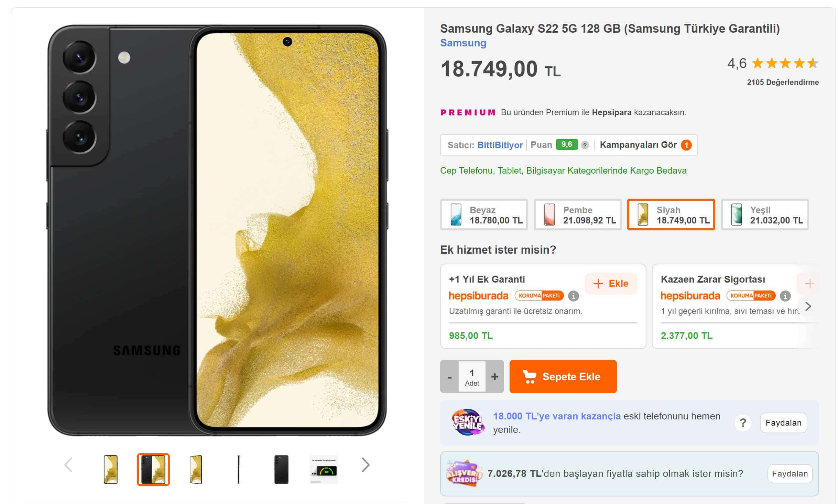Select the Pembe color variant

pyautogui.click(x=577, y=215)
